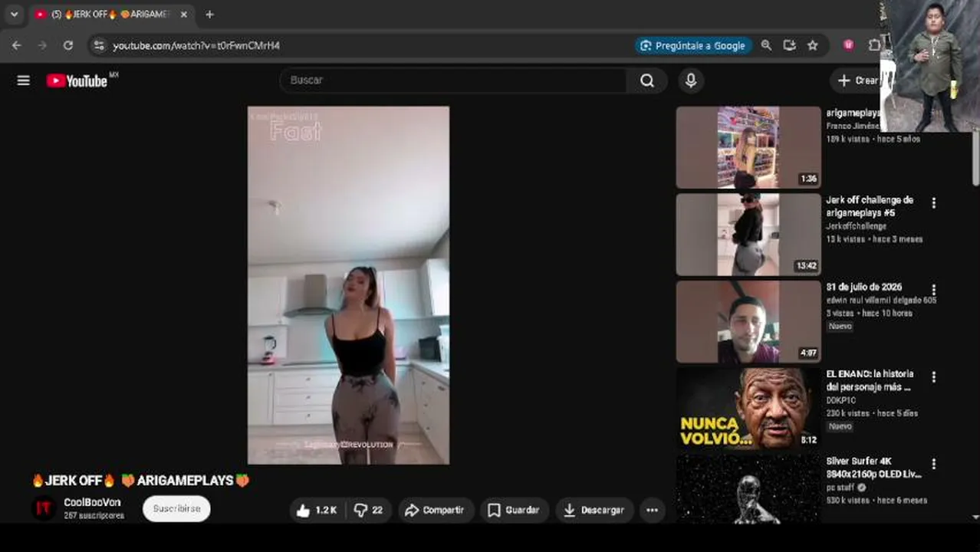The image size is (980, 552).
Task: Click into the Buscar search field
Action: 453,80
